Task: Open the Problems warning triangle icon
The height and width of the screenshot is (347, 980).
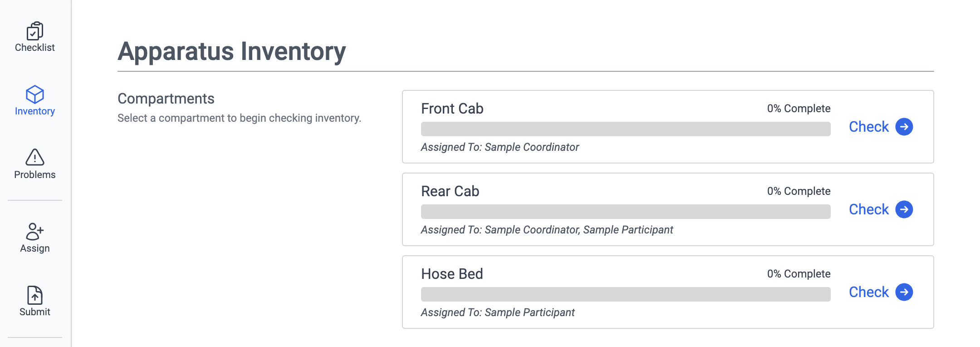Action: 35,157
